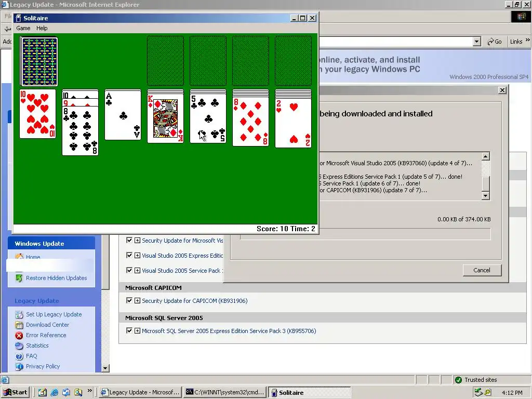
Task: Click the first Quick Launch notepad icon
Action: 43,392
